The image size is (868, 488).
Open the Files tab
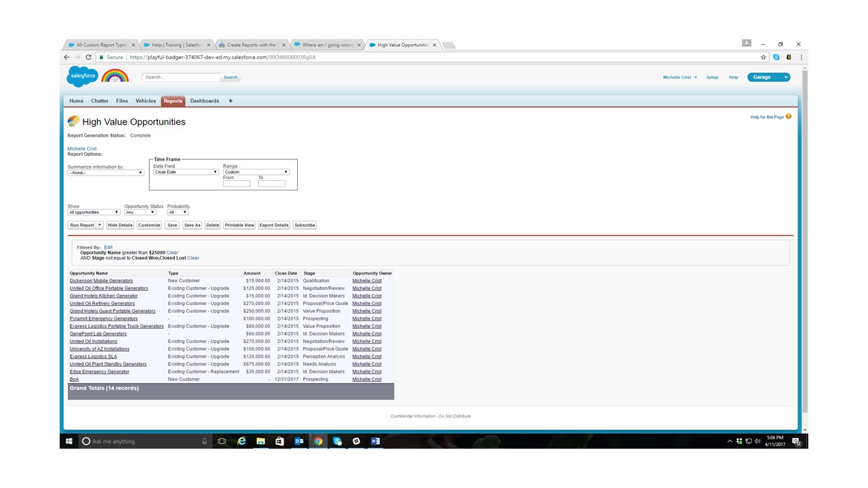coord(122,101)
